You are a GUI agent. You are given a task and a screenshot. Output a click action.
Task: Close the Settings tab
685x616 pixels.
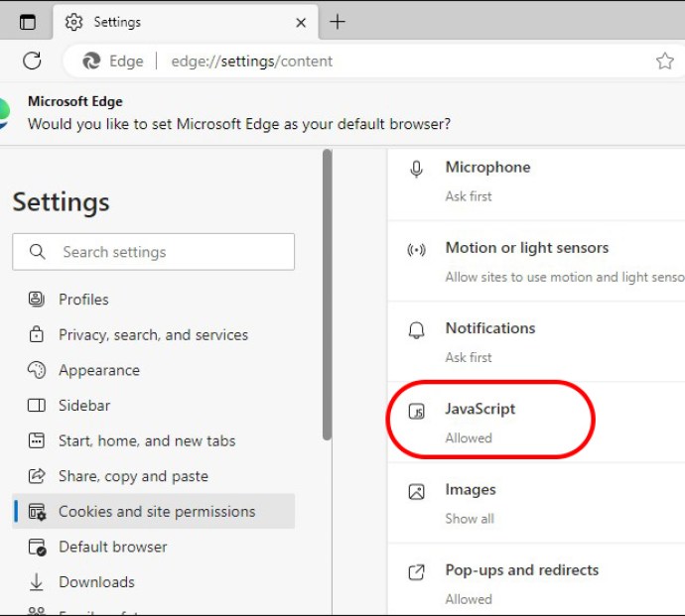(x=301, y=22)
